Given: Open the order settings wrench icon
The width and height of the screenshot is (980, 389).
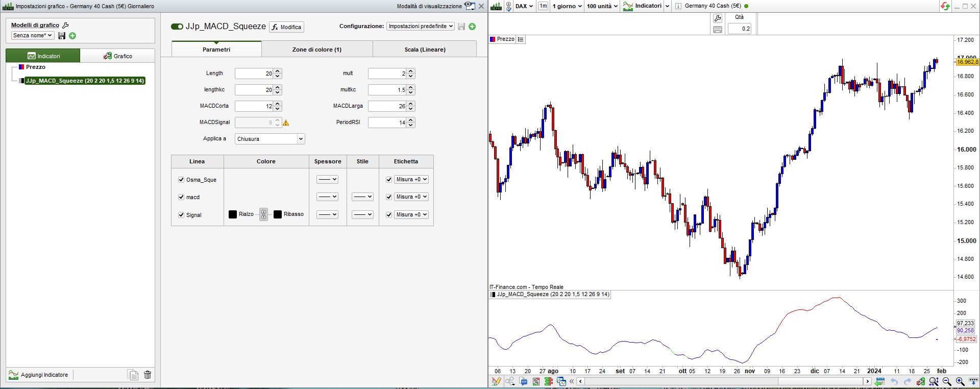Looking at the screenshot, I should pos(717,18).
